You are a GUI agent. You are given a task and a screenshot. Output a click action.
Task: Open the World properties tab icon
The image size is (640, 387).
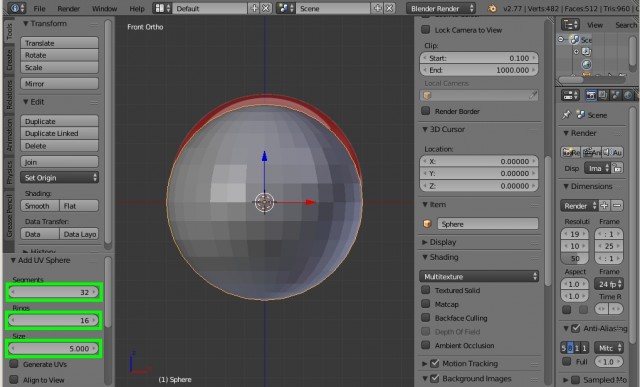coord(628,96)
